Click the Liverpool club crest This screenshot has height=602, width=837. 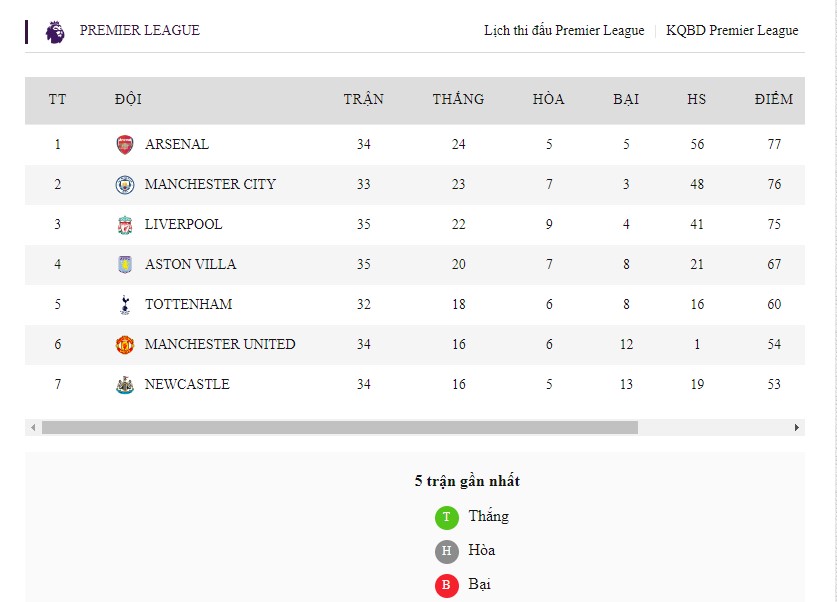click(x=124, y=224)
